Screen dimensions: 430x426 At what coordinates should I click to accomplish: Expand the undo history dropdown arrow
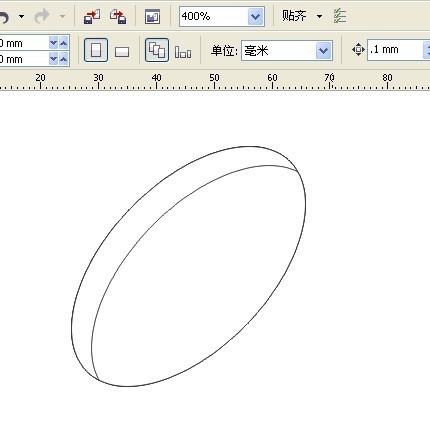tap(22, 16)
